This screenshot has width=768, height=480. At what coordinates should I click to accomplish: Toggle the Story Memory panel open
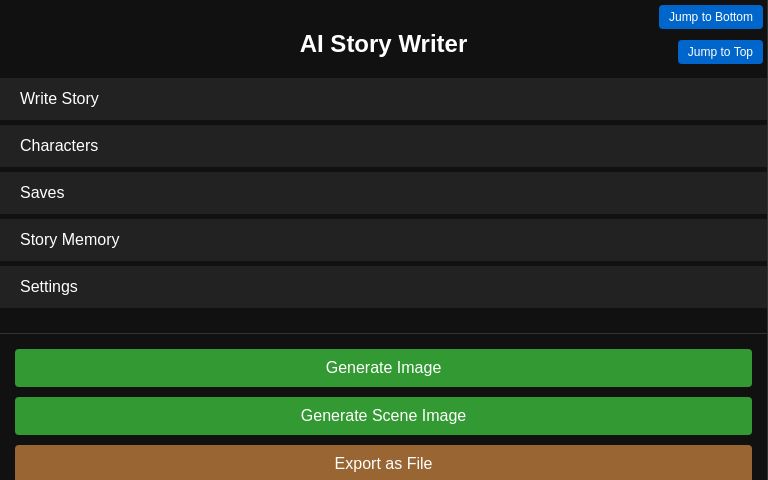[x=383, y=240]
